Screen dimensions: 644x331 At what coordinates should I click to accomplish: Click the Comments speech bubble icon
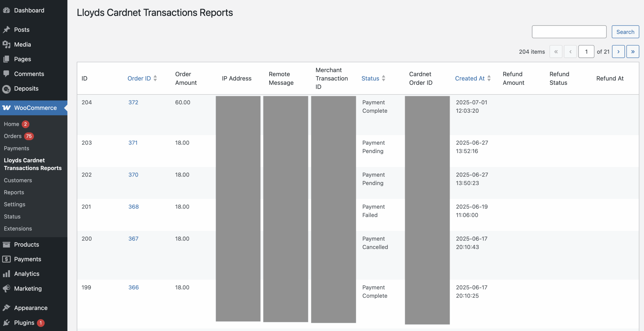coord(7,74)
